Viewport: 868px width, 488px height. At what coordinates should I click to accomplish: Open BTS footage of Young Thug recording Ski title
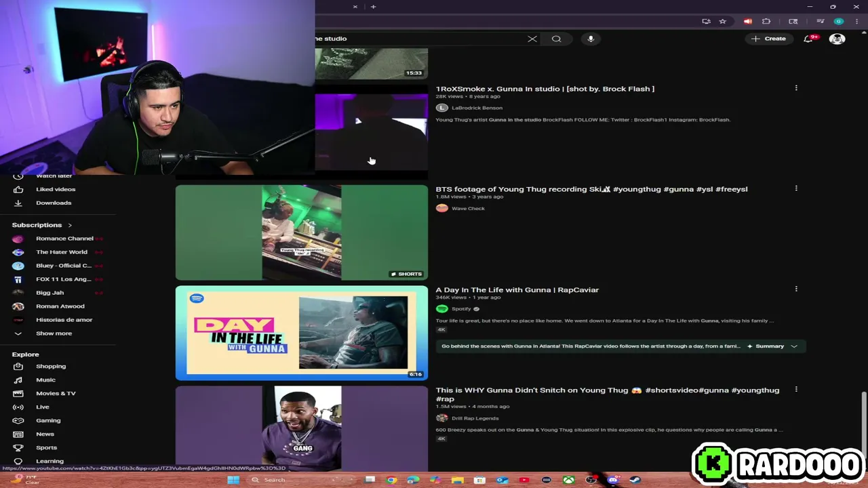[x=591, y=189]
